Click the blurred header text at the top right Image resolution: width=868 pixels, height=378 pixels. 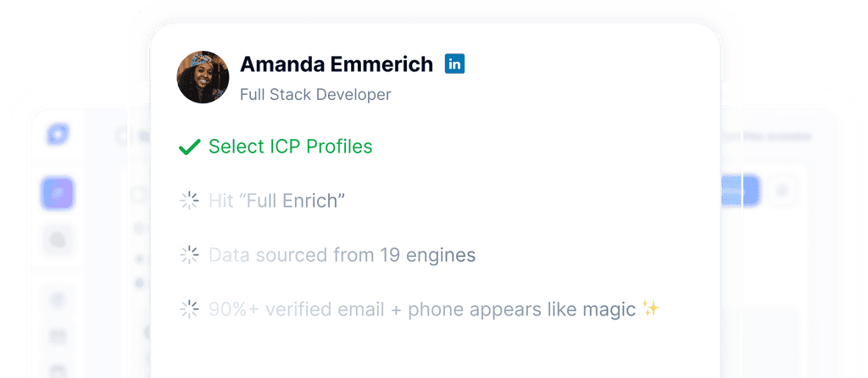click(x=768, y=136)
